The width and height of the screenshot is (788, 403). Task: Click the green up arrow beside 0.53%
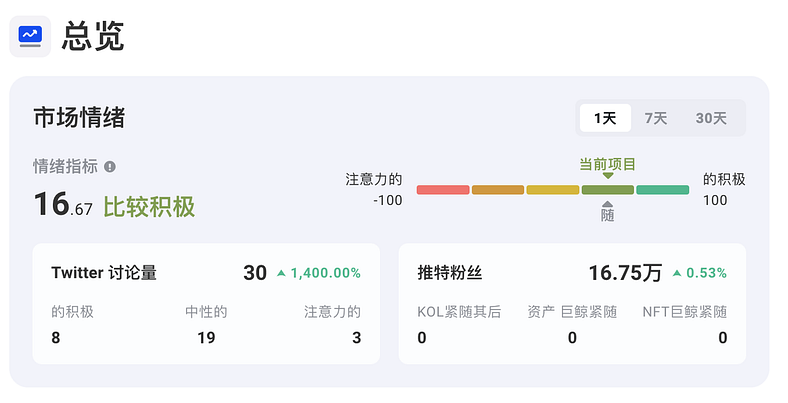pos(677,273)
